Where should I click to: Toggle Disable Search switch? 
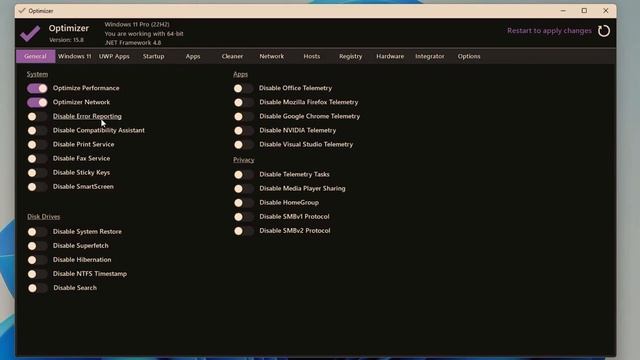coord(37,288)
